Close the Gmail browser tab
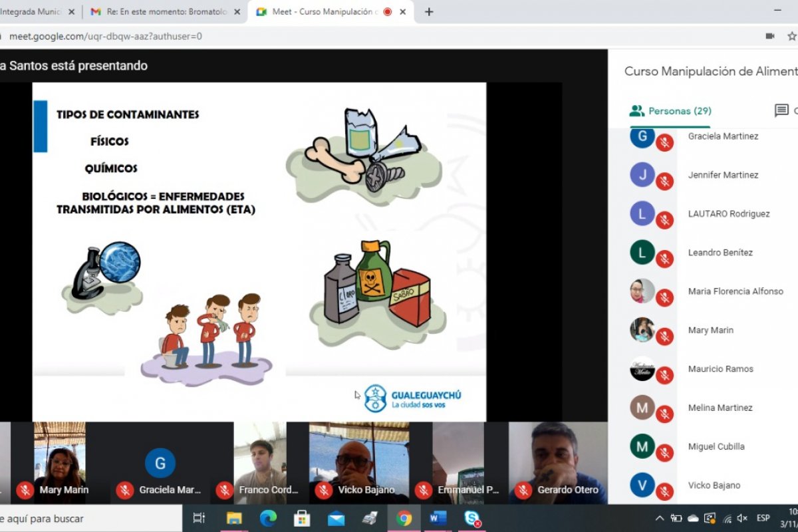 [237, 12]
